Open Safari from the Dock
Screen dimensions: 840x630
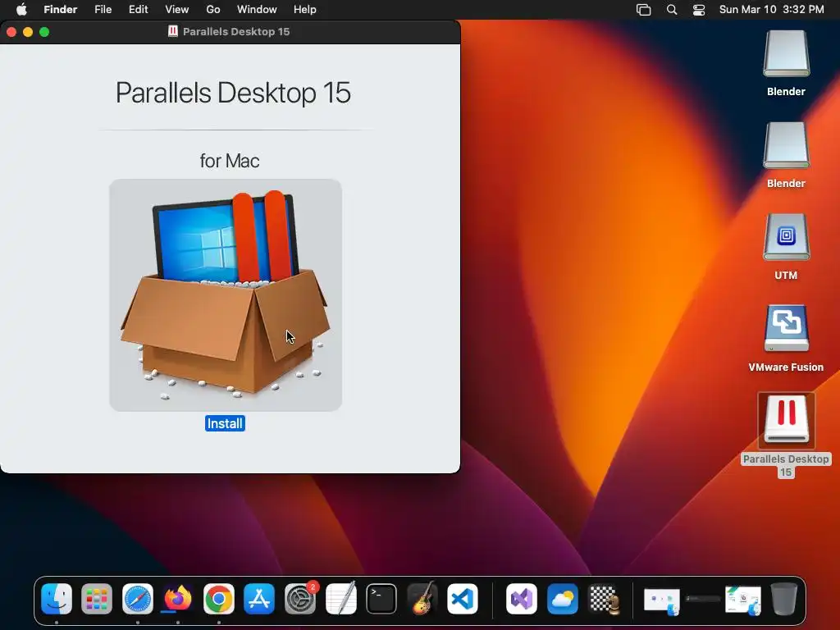(x=138, y=598)
